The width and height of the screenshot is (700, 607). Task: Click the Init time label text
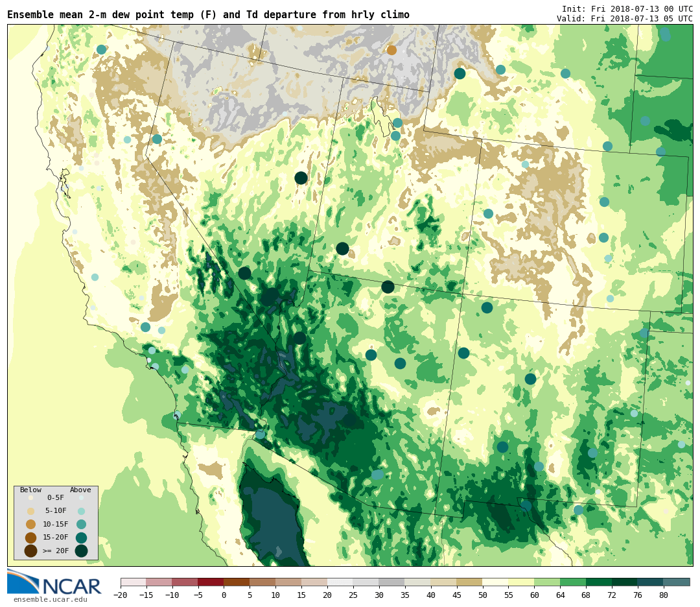click(x=627, y=8)
